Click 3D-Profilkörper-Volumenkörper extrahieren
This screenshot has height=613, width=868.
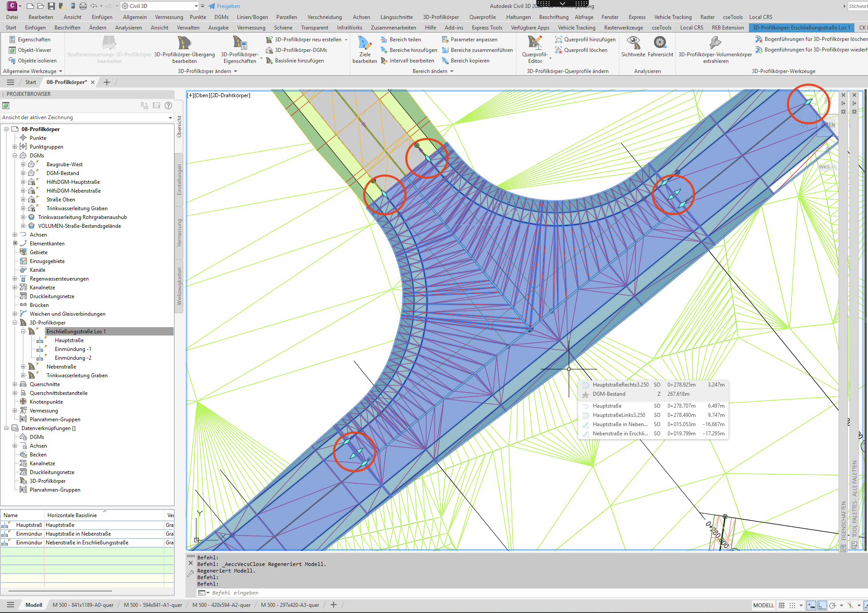[715, 50]
